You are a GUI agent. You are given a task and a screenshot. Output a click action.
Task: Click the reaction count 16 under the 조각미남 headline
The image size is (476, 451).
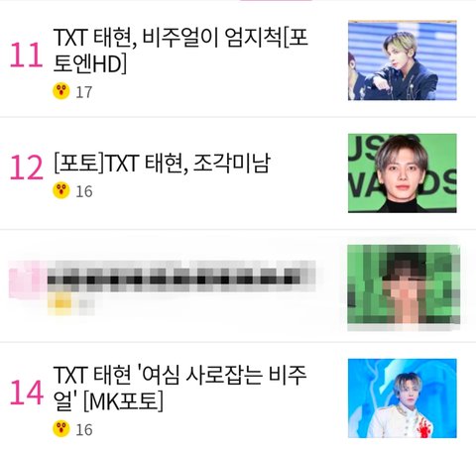84,191
